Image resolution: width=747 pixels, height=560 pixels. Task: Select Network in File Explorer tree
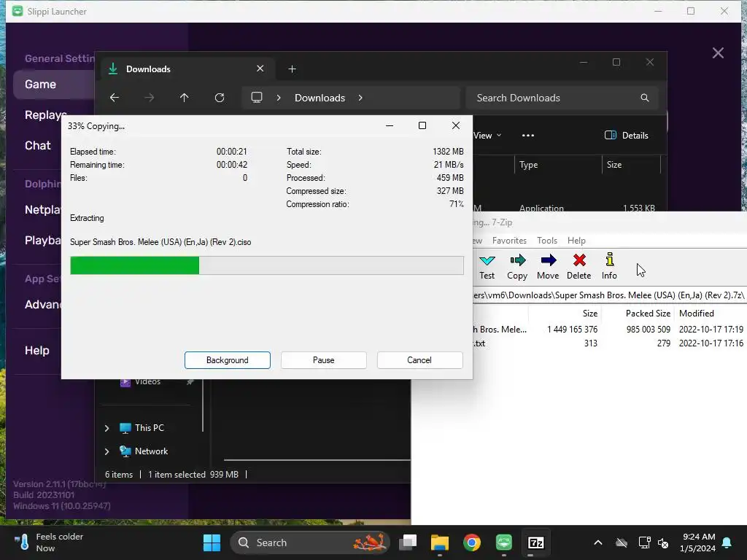click(151, 451)
